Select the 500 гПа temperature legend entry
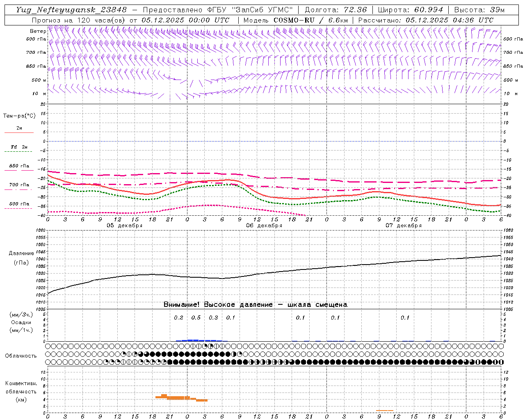This screenshot has height=420, width=525. coord(19,203)
